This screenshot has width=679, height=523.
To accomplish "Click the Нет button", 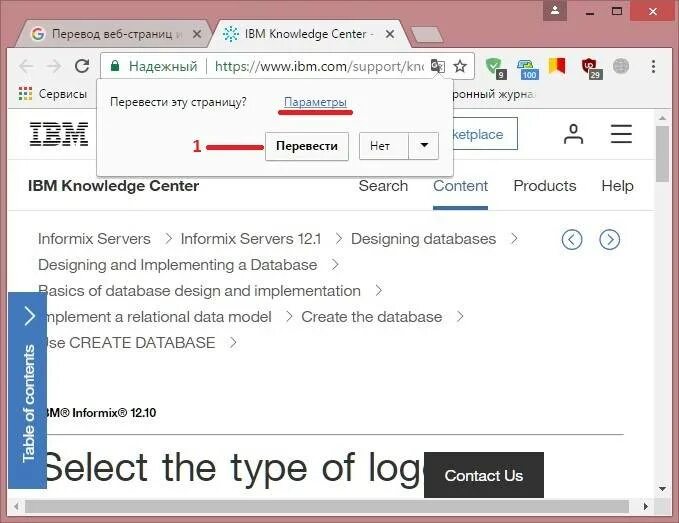I will 384,146.
